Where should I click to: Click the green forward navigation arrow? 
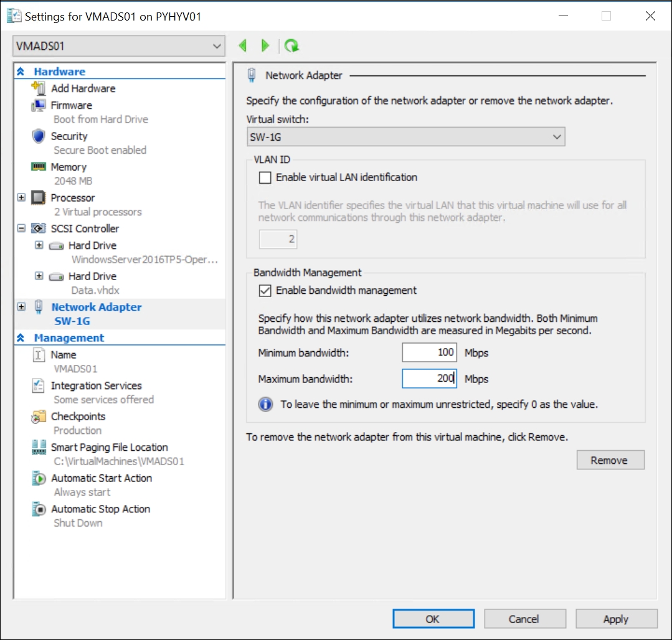(265, 45)
